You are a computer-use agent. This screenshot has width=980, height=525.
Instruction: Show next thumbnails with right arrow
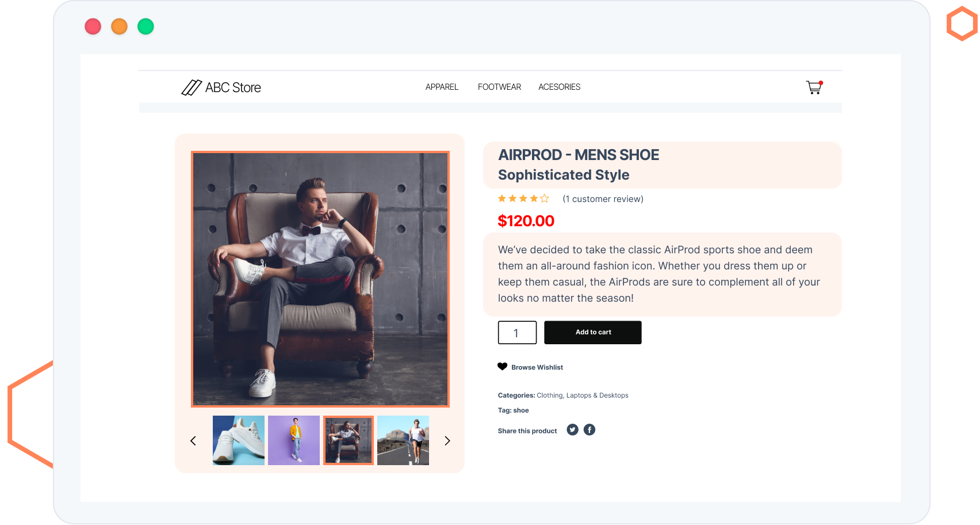447,441
